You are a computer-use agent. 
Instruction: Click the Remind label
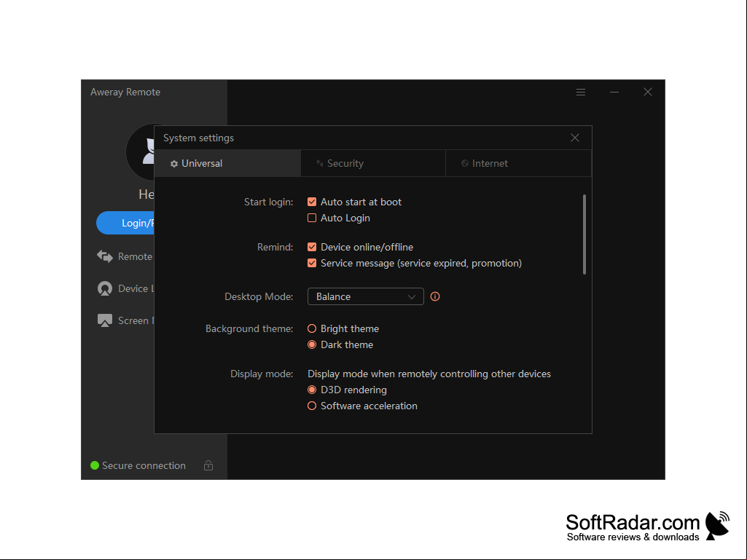point(275,247)
